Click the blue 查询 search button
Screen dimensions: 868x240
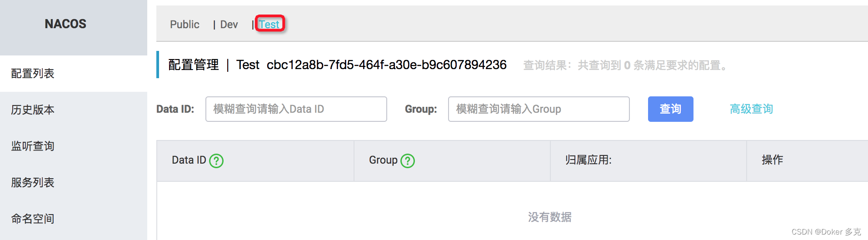pyautogui.click(x=670, y=109)
